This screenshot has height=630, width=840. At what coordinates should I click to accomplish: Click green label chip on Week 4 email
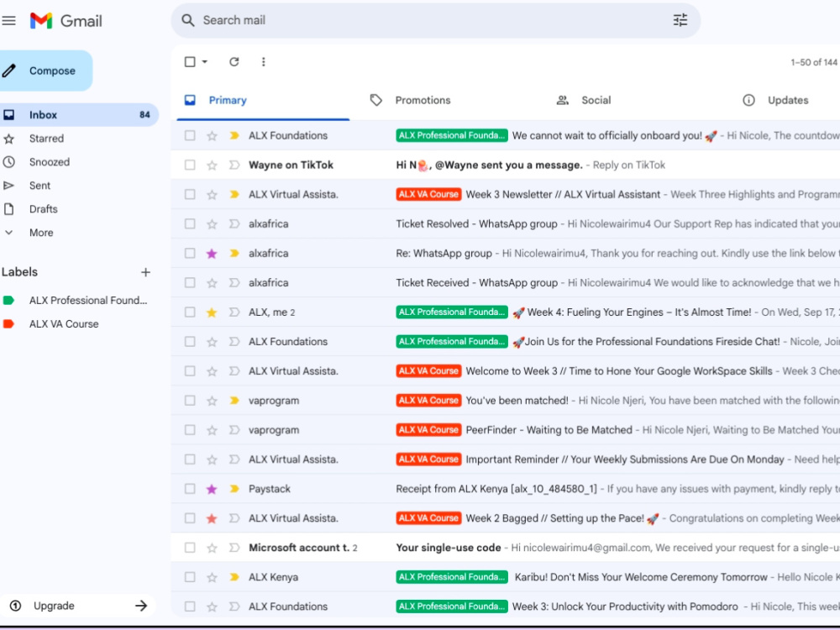pos(452,312)
